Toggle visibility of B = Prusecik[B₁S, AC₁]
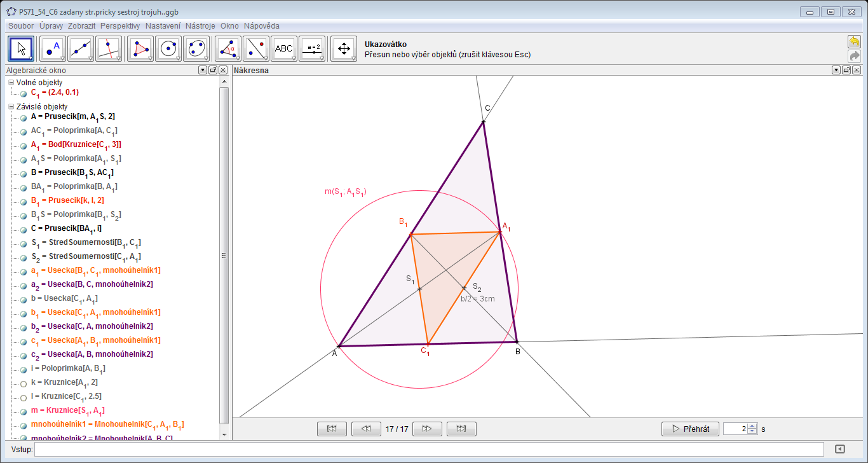 [24, 173]
